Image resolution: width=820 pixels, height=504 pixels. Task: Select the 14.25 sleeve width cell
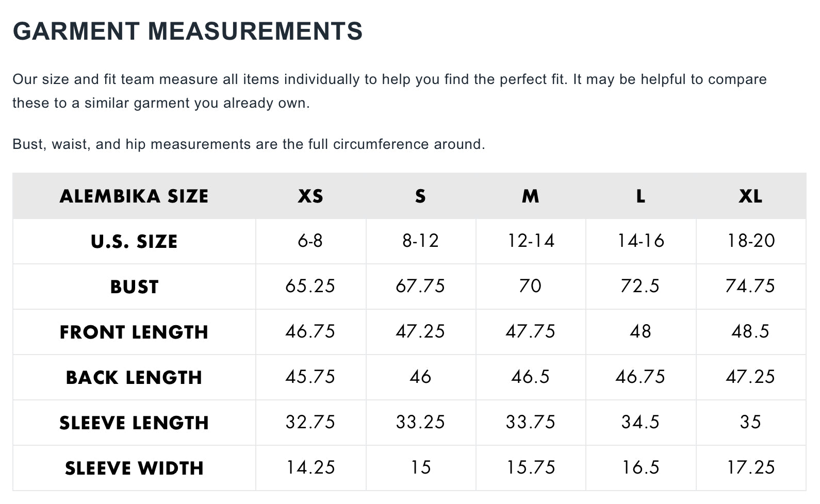click(x=310, y=467)
